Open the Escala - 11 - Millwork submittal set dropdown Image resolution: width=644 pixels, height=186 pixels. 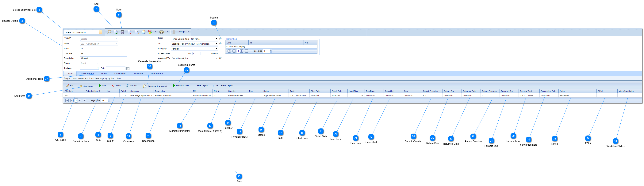(x=100, y=32)
